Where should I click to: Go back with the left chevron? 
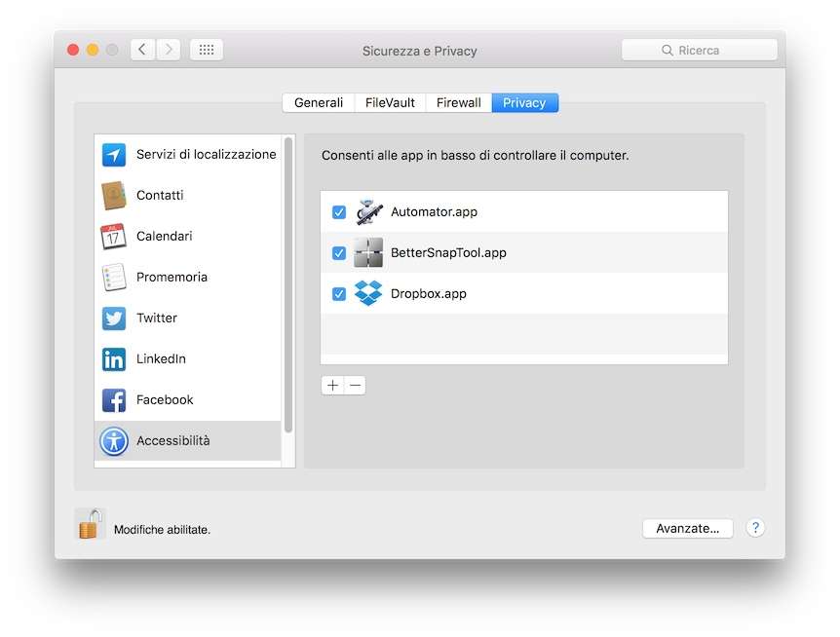tap(142, 50)
